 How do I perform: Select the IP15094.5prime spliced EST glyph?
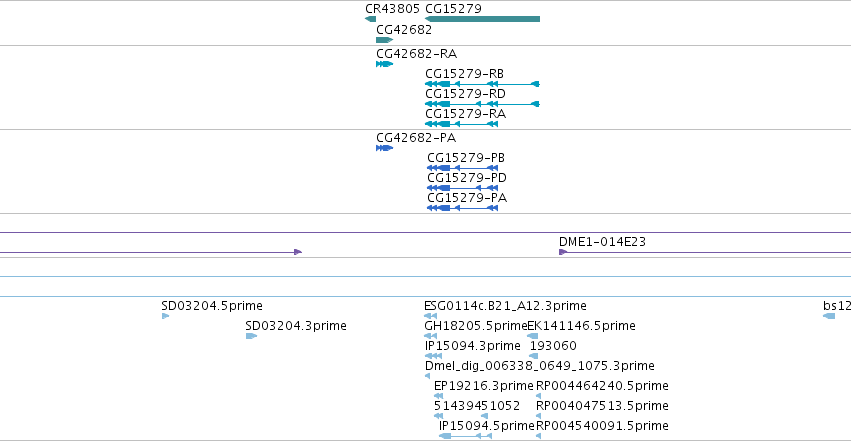(x=466, y=437)
